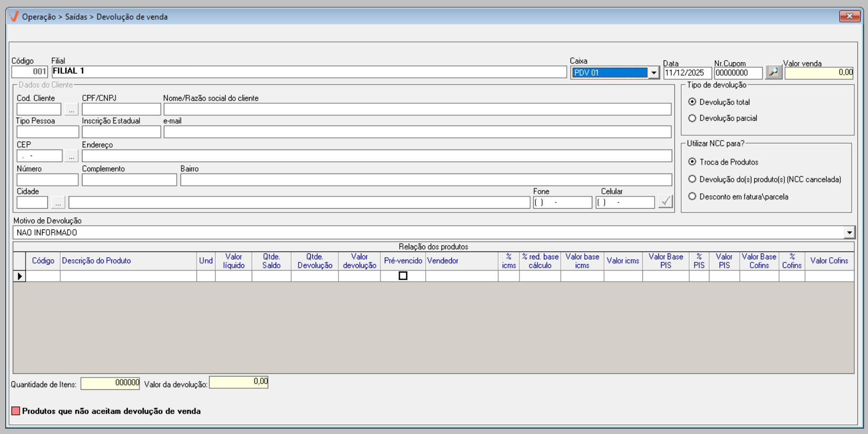
Task: Select Troca de Produtos option
Action: (692, 162)
